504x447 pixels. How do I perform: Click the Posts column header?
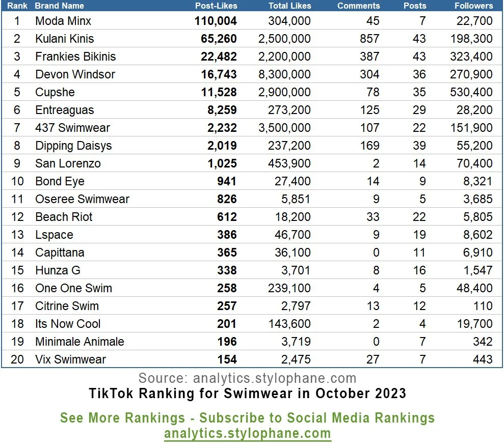click(x=415, y=6)
